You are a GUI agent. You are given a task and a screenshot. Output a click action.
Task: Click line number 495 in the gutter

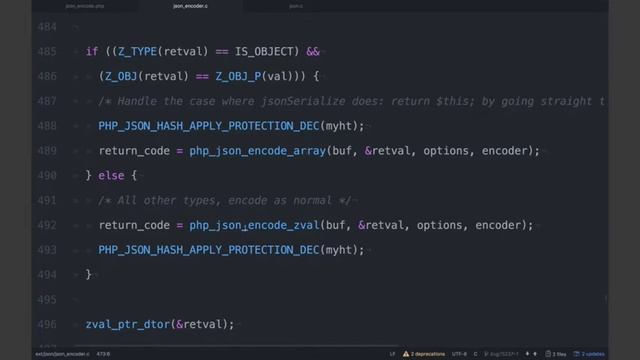[47, 300]
